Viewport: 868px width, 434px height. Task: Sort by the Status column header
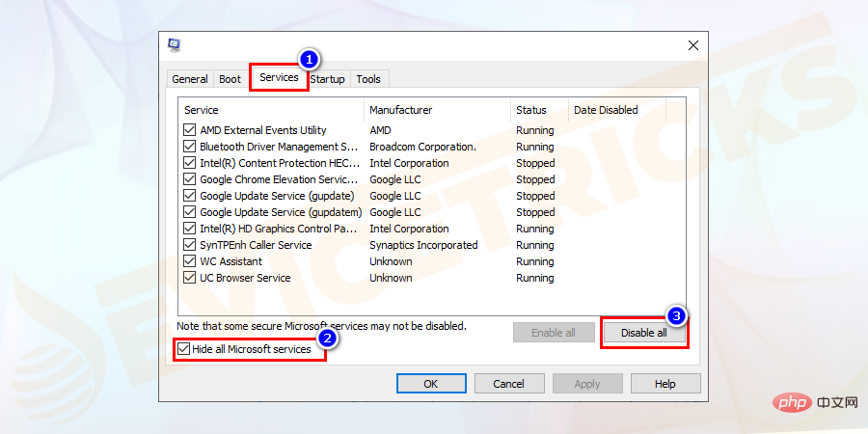coord(540,110)
